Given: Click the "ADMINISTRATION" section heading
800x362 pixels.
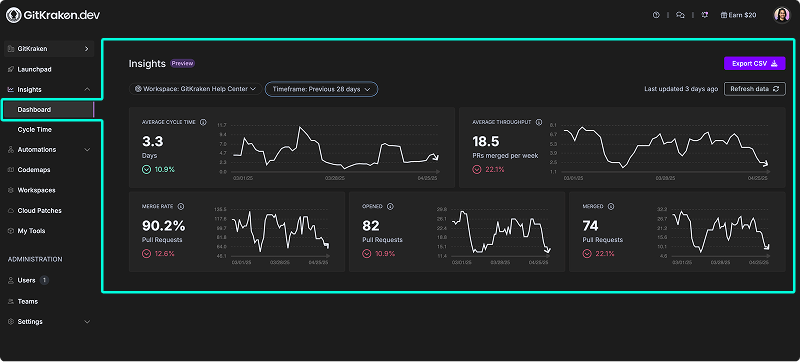Looking at the screenshot, I should click(35, 260).
